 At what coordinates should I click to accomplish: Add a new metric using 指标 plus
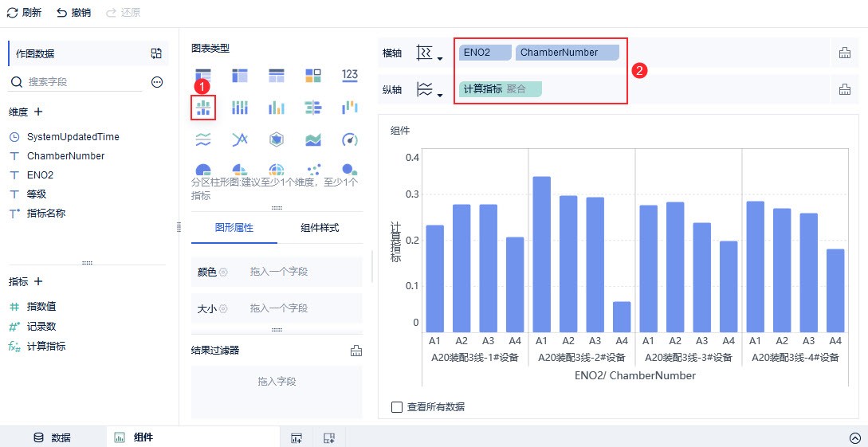[37, 281]
